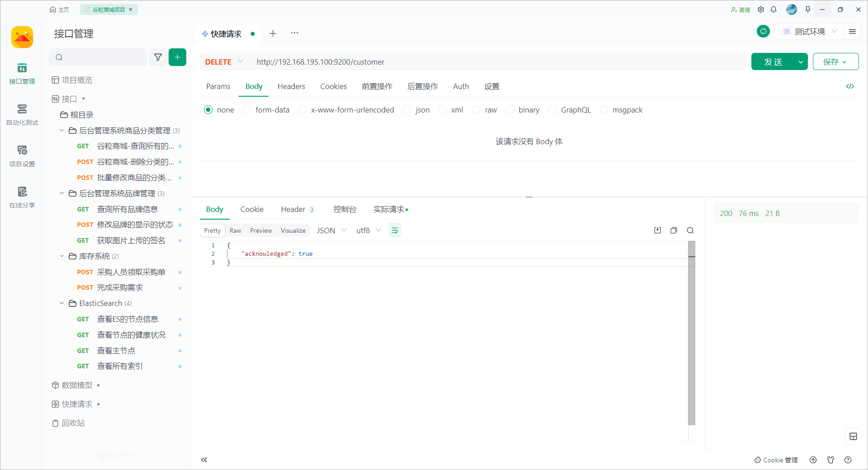Screen dimensions: 868x470
Task: Click the generate code icon
Action: click(x=850, y=86)
